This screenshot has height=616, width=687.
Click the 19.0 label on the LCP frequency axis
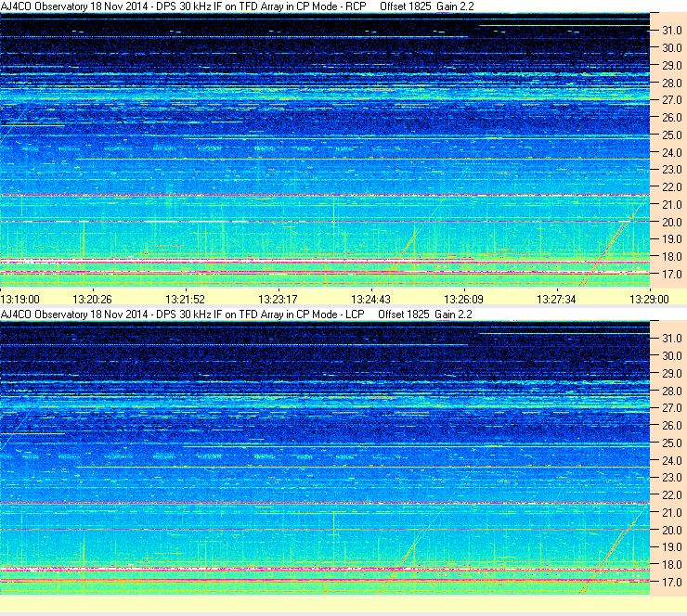point(671,547)
